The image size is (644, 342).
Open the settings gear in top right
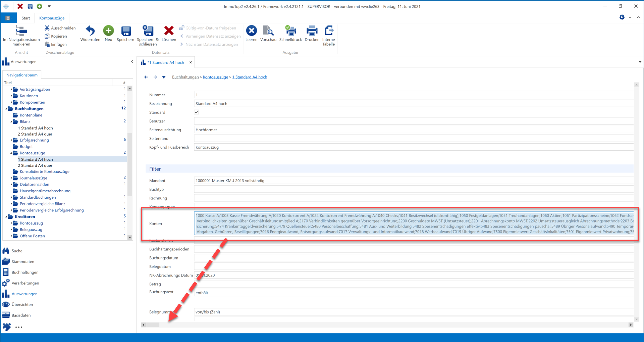(622, 17)
